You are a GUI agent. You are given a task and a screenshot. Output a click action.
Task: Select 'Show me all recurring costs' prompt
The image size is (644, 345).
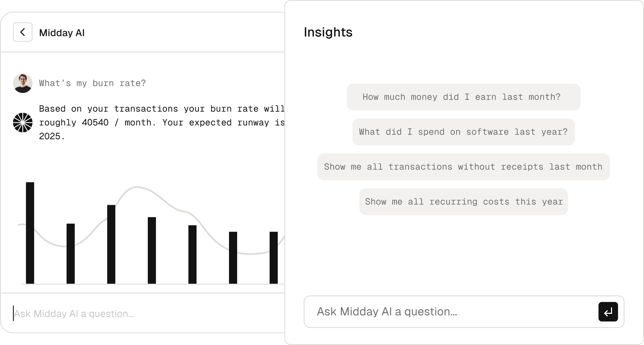pyautogui.click(x=463, y=202)
